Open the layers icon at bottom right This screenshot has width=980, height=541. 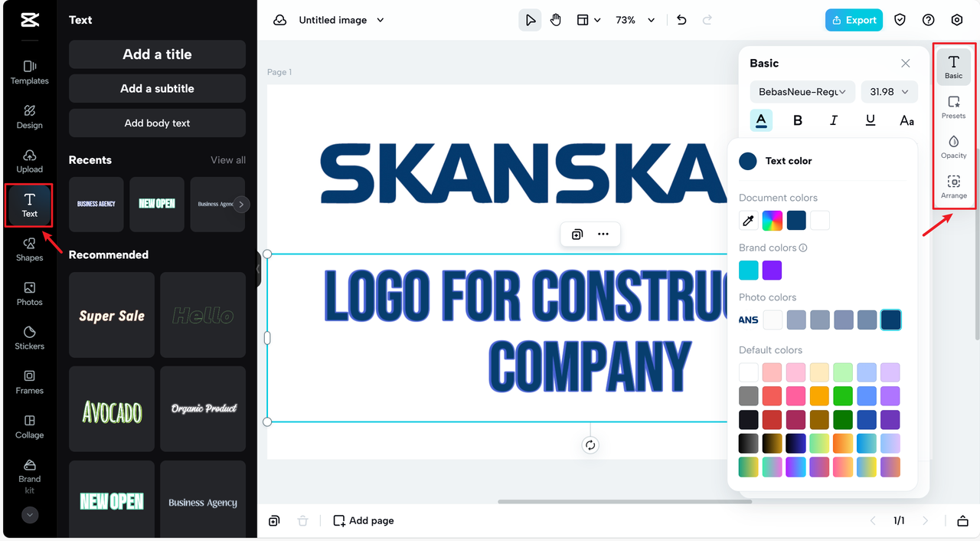pyautogui.click(x=963, y=521)
